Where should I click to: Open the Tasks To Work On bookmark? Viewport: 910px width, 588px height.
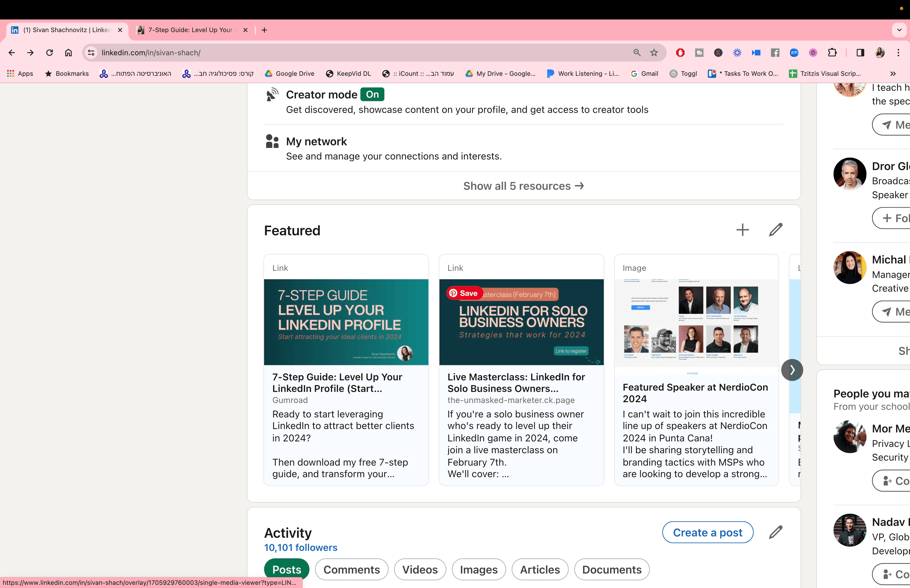(743, 74)
